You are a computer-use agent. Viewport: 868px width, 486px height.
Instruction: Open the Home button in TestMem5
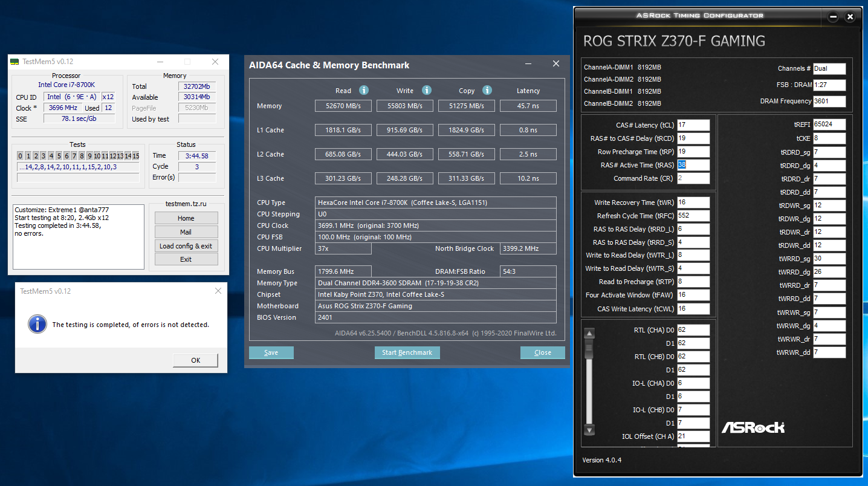pos(186,218)
